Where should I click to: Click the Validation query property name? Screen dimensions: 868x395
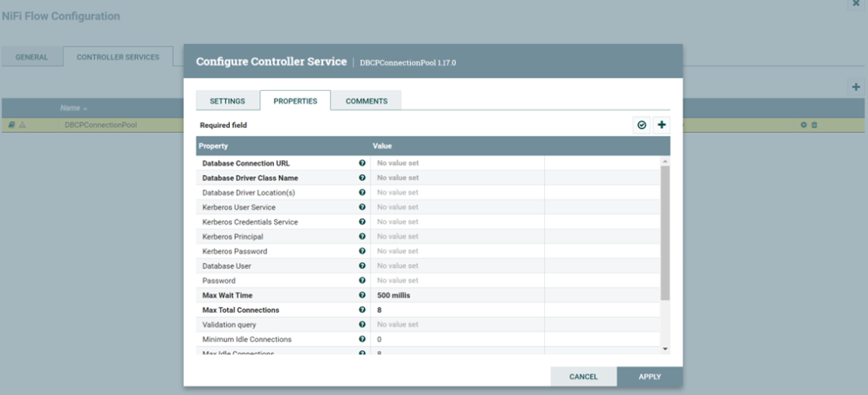pos(229,324)
